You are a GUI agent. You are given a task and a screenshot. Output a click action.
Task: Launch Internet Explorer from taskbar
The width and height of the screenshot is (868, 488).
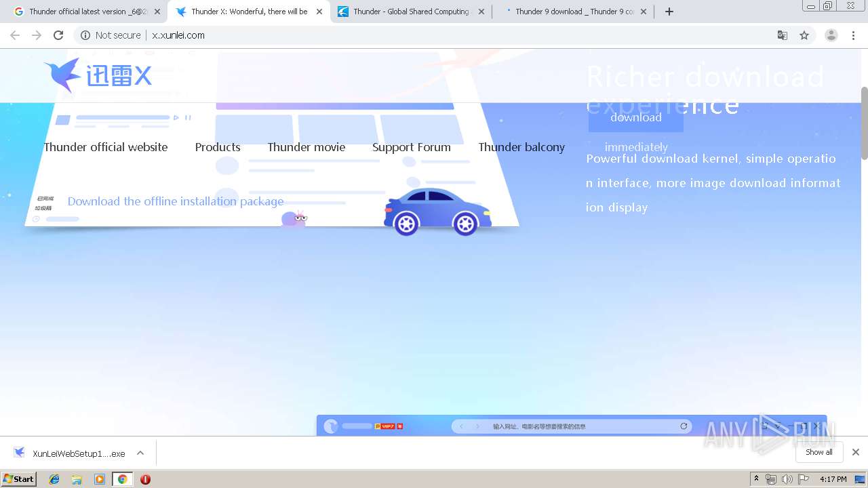[54, 479]
